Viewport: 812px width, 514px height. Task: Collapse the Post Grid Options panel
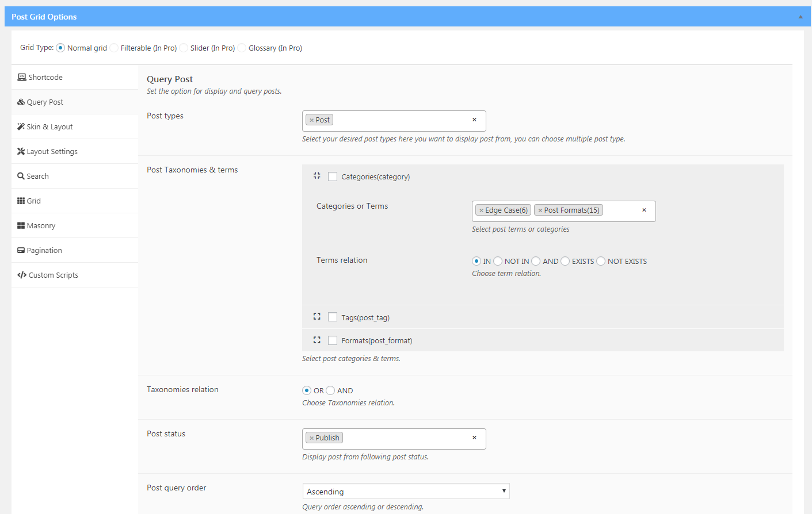800,17
